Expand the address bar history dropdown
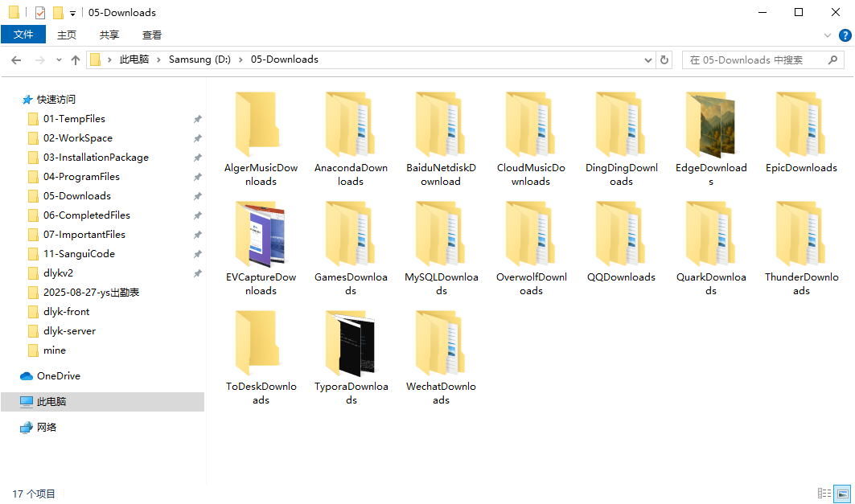 (x=649, y=60)
